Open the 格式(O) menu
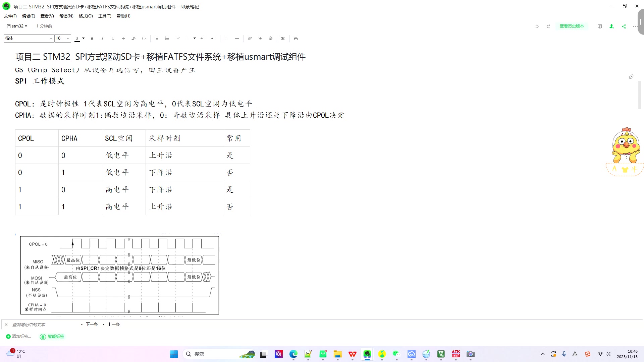The image size is (644, 362). coord(86,16)
